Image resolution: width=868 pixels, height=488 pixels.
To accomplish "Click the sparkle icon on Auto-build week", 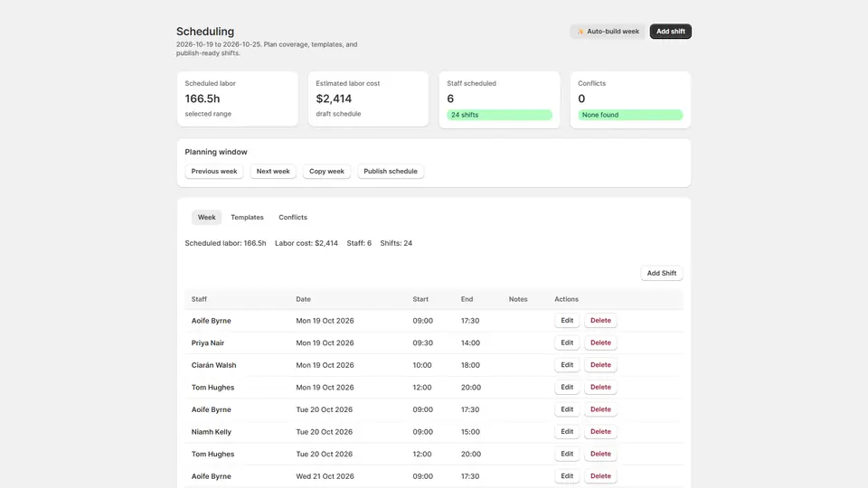I will [x=580, y=32].
